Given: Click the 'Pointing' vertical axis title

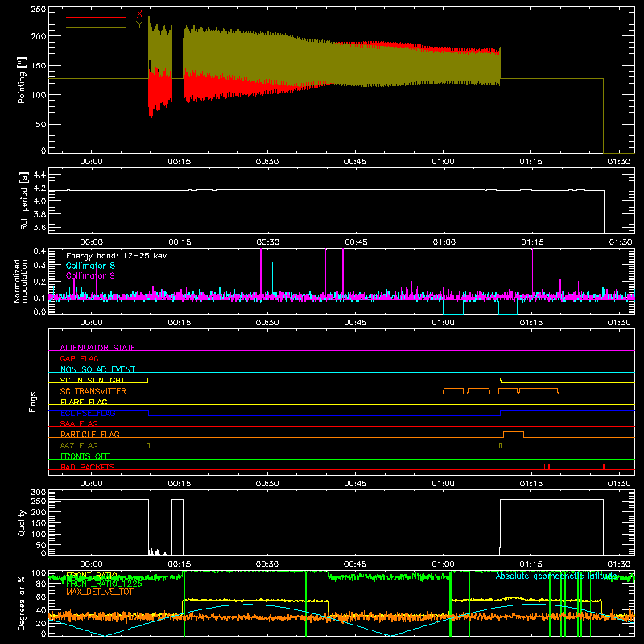Looking at the screenshot, I should pyautogui.click(x=22, y=80).
